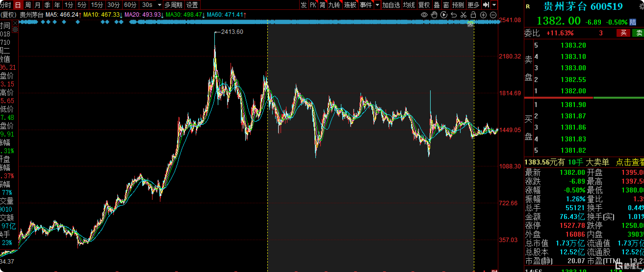Select the 5分 five-minute period
Image resolution: width=644 pixels, height=272 pixels.
[x=82, y=5]
